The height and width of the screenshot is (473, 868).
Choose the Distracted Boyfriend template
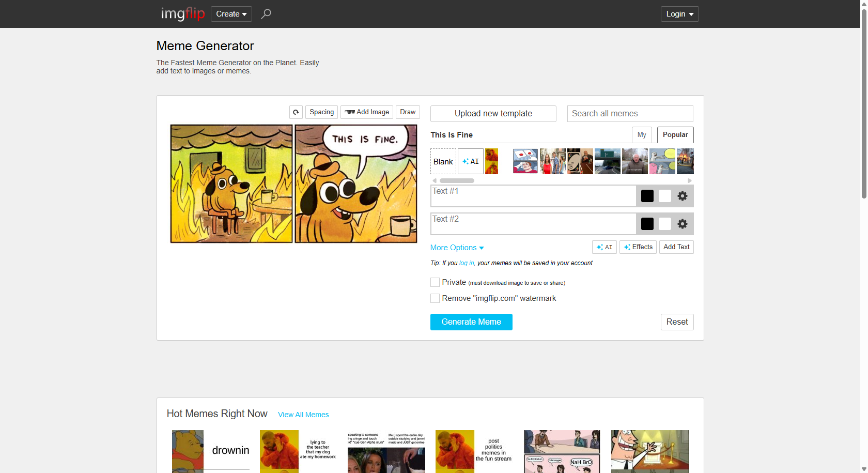click(x=553, y=161)
